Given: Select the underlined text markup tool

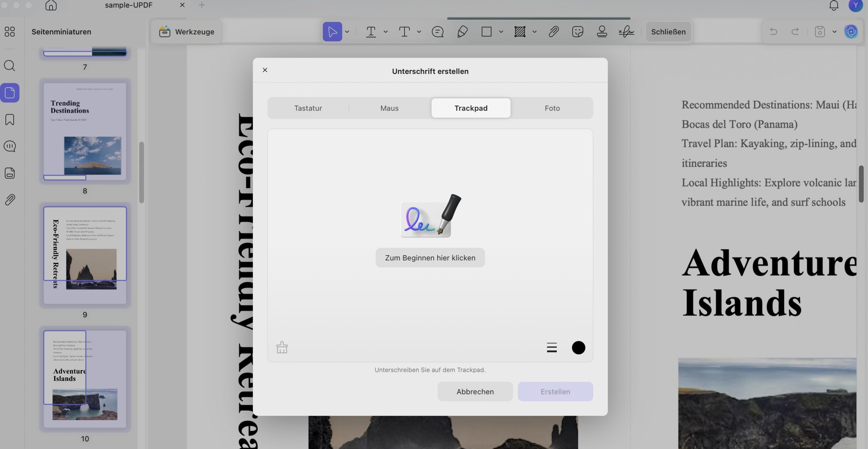Looking at the screenshot, I should pos(371,32).
